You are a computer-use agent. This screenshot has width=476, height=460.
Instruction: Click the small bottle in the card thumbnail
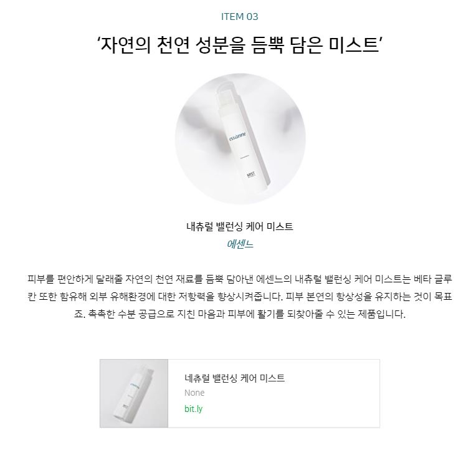pos(133,394)
